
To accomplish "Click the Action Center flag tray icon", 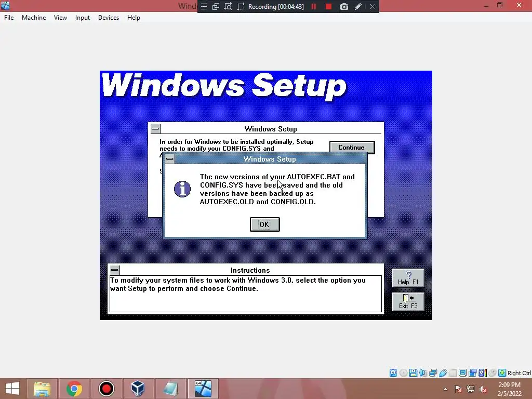I will [458, 389].
